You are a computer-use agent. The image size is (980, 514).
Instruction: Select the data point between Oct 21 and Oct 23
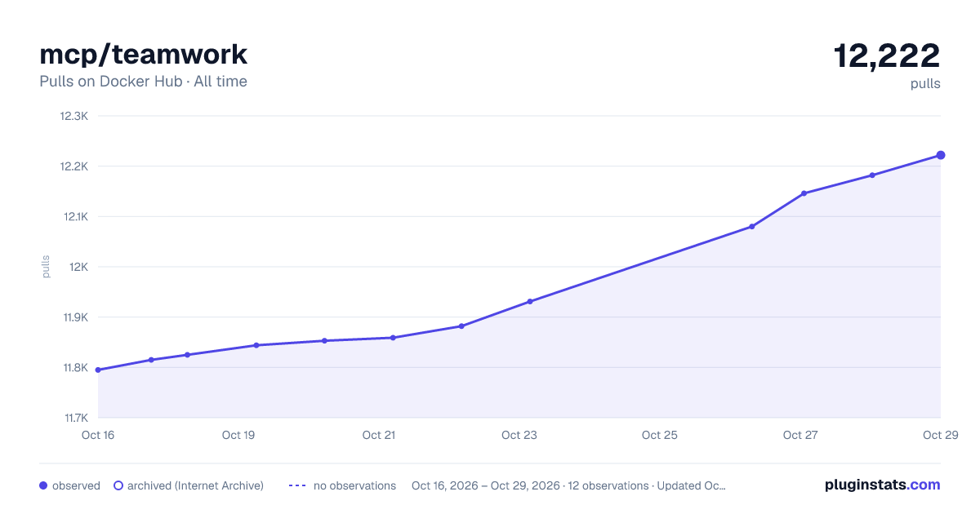click(x=461, y=326)
